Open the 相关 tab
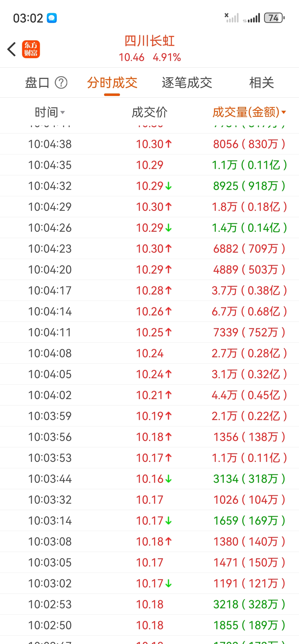Screen dimensions: 299x644 [262, 83]
